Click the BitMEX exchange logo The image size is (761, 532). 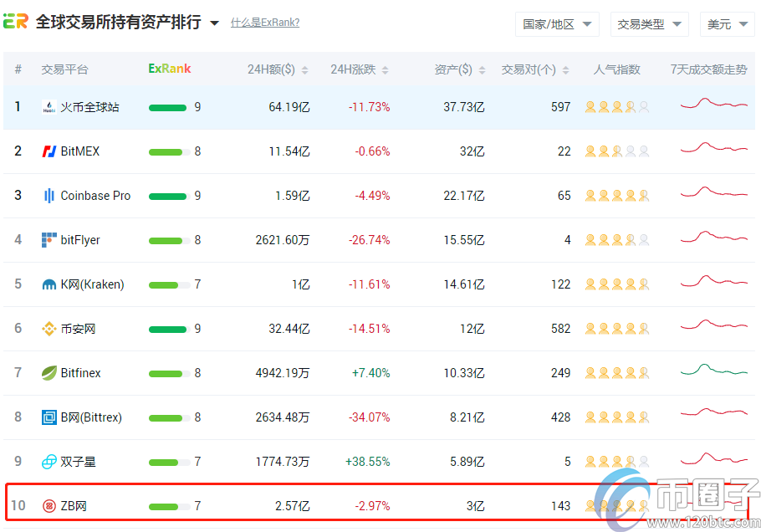[x=49, y=151]
